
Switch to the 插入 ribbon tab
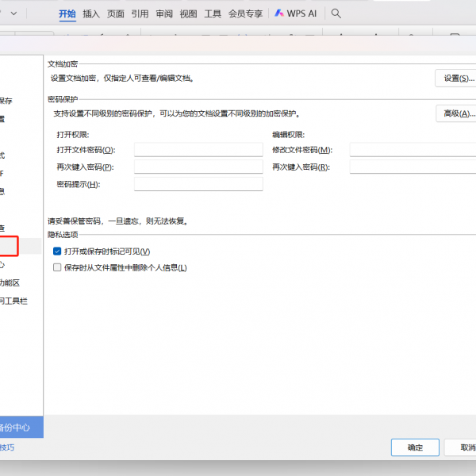click(x=91, y=13)
